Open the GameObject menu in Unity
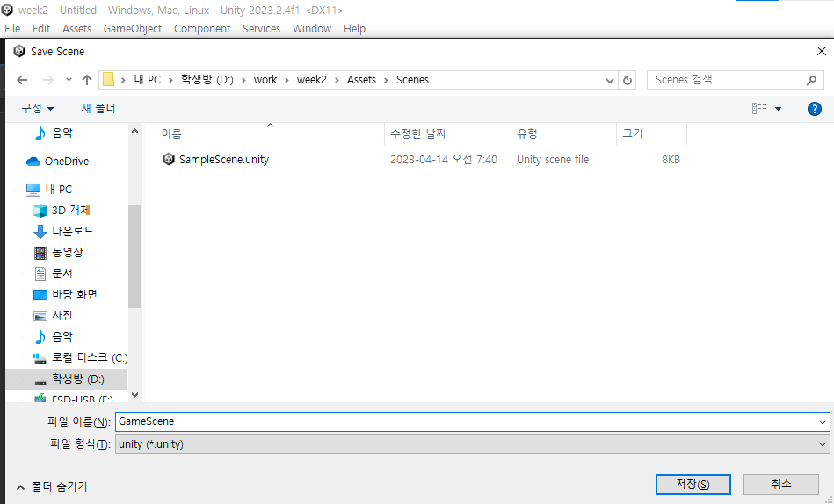 pos(133,29)
